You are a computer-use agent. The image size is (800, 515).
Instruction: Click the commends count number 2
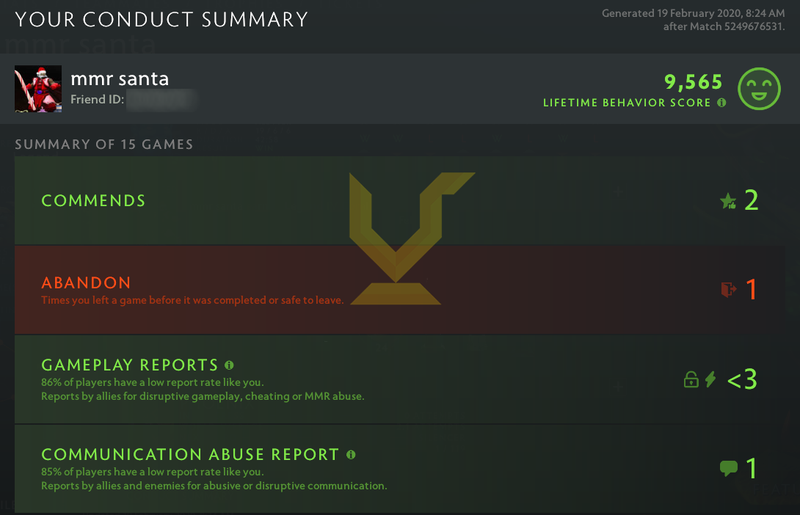(751, 200)
